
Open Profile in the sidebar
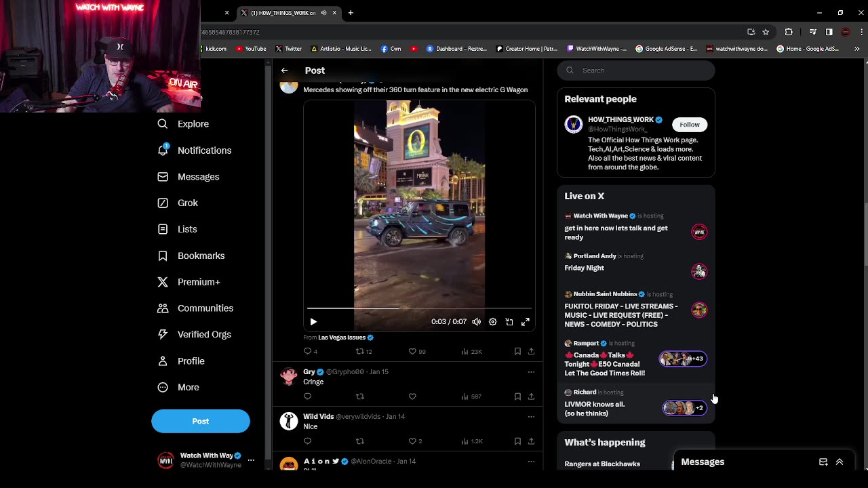tap(180, 361)
